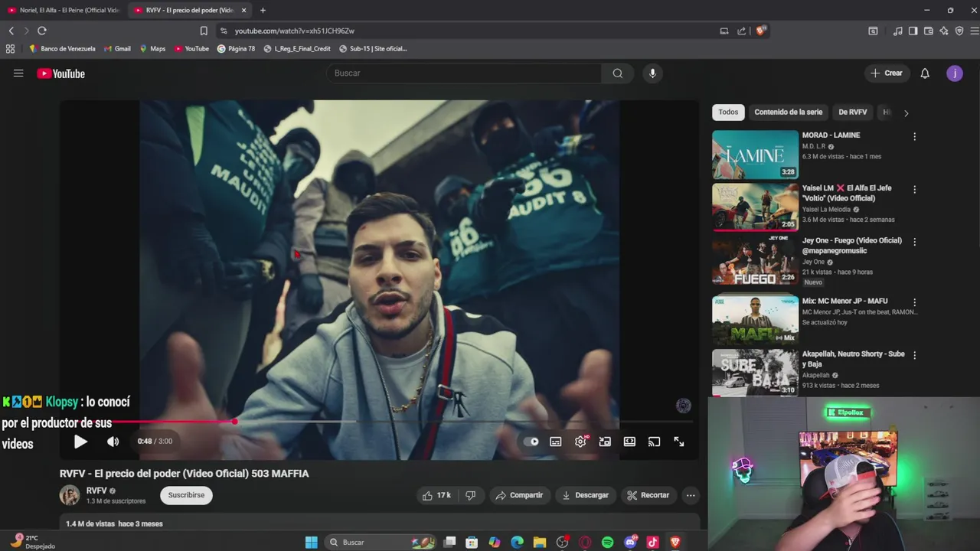Open the Banco de Venezuela bookmark

(62, 48)
